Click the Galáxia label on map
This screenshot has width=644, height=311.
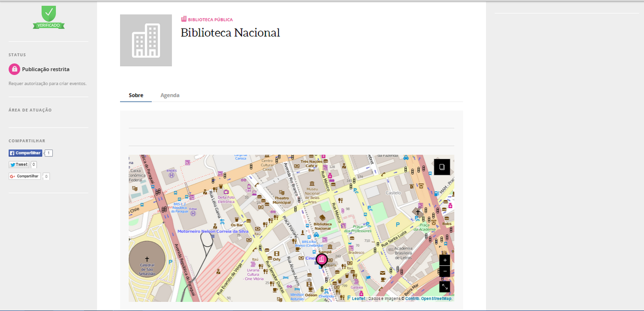[357, 287]
